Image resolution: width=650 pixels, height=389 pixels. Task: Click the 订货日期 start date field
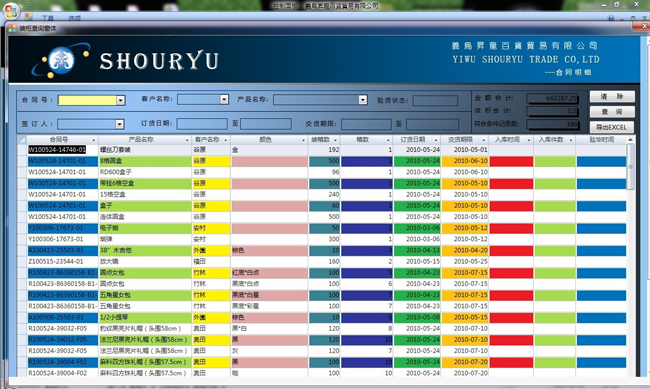pyautogui.click(x=202, y=124)
